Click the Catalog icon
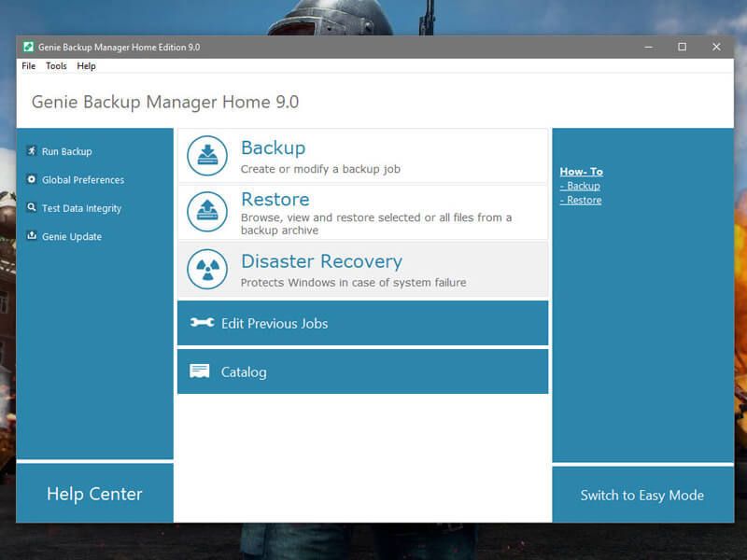The image size is (747, 560). 200,371
